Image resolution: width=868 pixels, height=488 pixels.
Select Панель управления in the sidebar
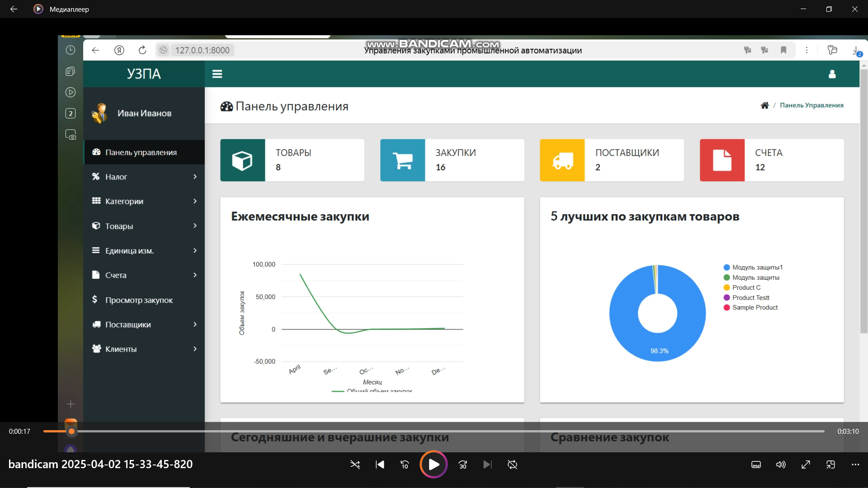coord(141,152)
